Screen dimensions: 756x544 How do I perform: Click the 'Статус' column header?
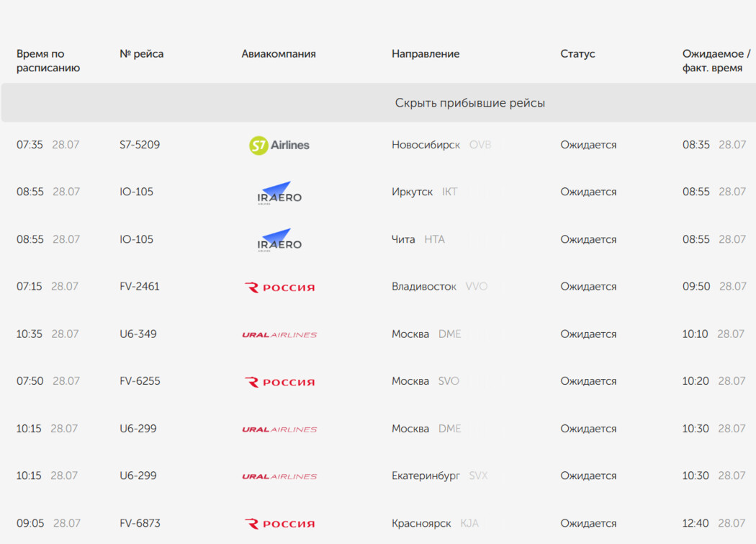tap(577, 54)
